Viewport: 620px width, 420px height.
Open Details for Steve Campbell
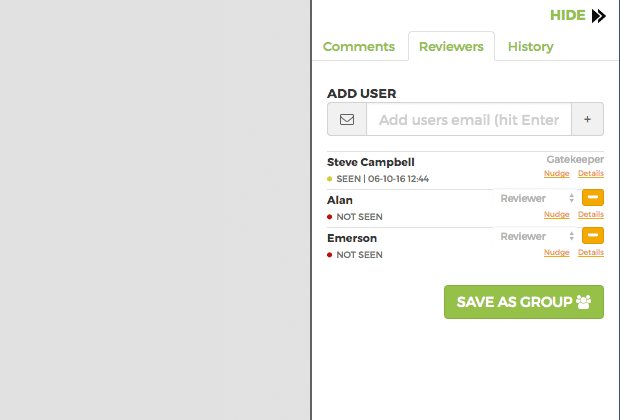[591, 173]
